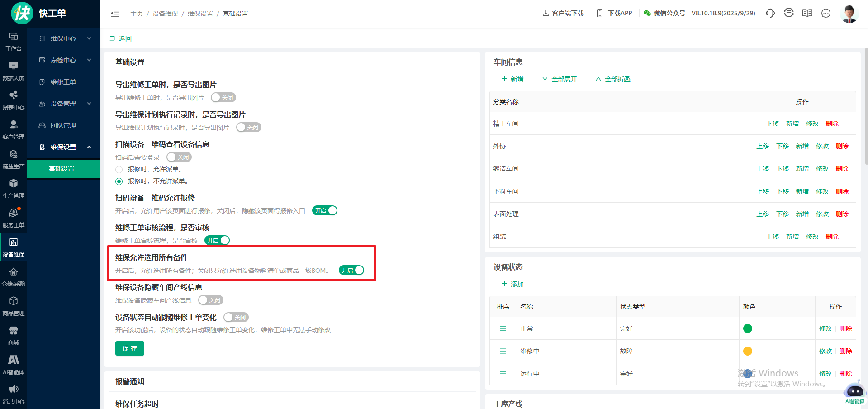
Task: Expand the 设备管理 submenu
Action: pos(63,104)
